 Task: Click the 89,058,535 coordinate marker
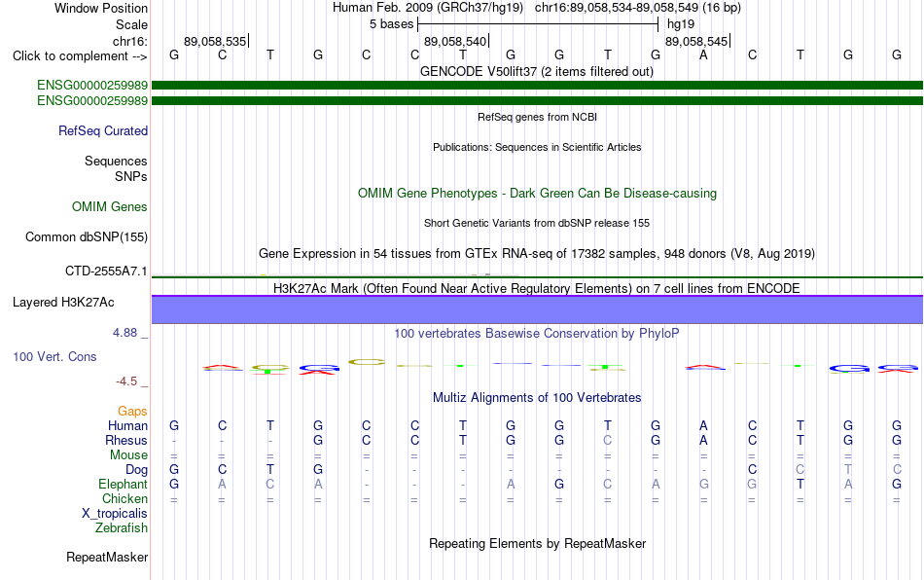tap(215, 41)
